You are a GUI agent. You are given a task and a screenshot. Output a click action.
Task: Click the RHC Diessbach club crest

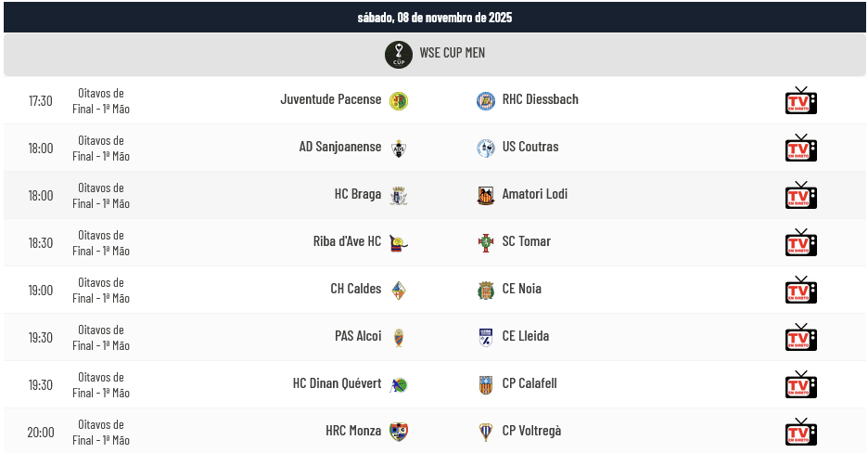coord(485,100)
